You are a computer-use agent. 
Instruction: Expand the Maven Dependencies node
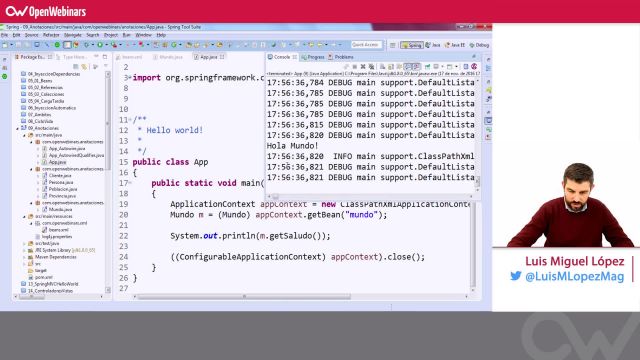point(24,257)
